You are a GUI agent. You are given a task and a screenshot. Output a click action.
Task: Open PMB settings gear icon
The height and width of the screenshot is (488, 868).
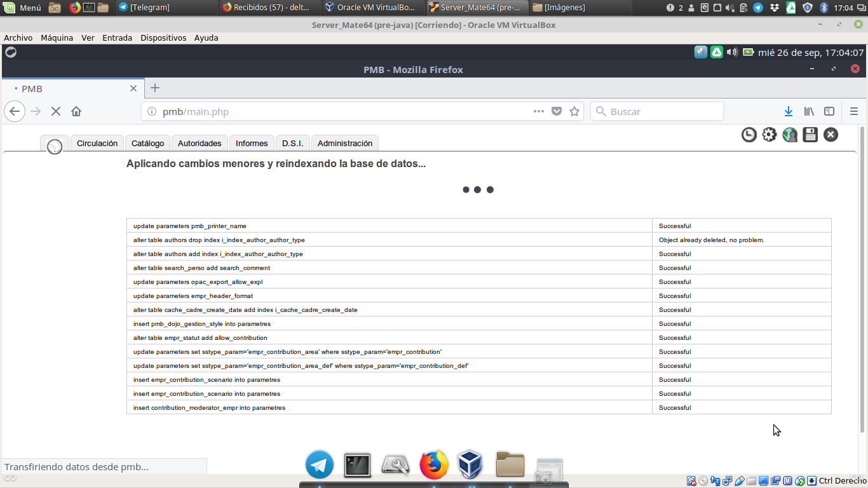point(770,135)
